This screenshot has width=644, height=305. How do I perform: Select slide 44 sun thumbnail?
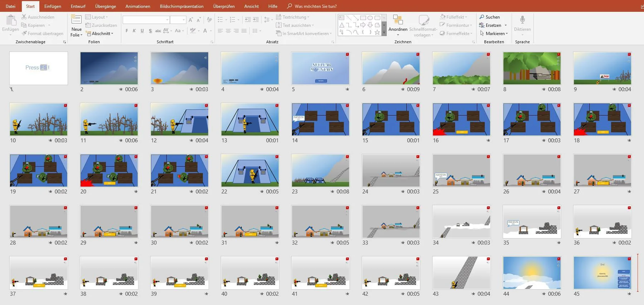(532, 273)
